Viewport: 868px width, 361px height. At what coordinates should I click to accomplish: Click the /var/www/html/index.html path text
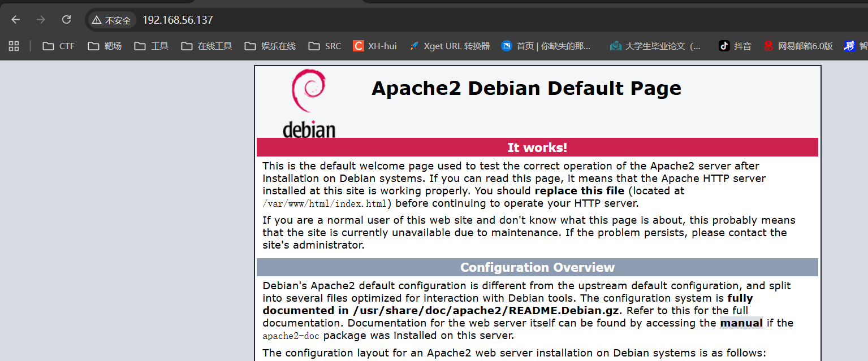326,203
